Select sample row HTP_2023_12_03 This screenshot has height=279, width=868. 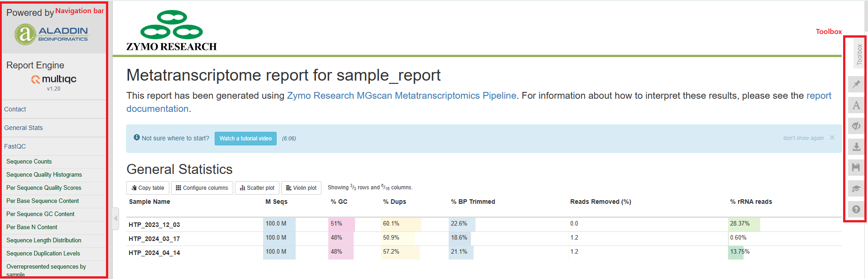(154, 225)
